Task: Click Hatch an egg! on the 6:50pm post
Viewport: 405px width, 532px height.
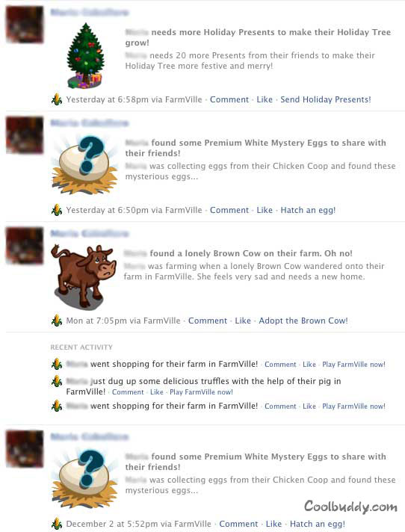Action: [308, 210]
